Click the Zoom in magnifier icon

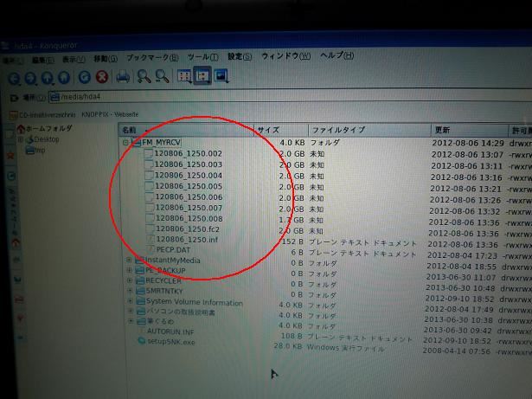tap(144, 76)
